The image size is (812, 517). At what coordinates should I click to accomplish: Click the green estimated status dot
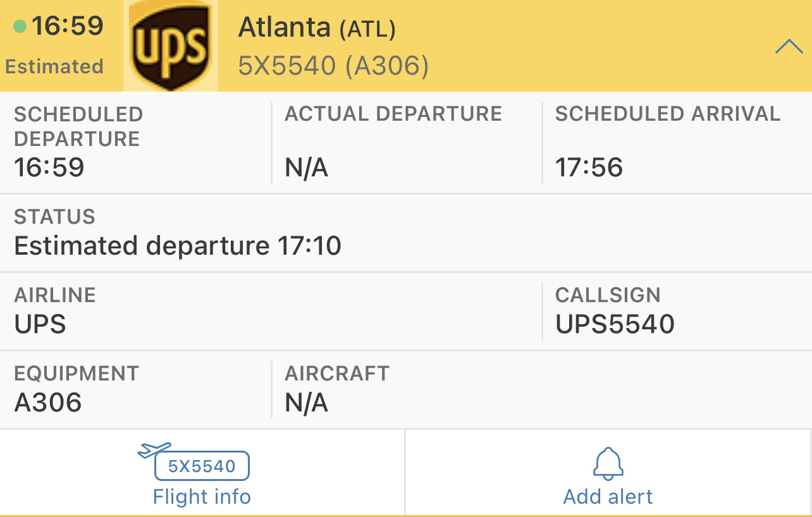click(x=20, y=27)
